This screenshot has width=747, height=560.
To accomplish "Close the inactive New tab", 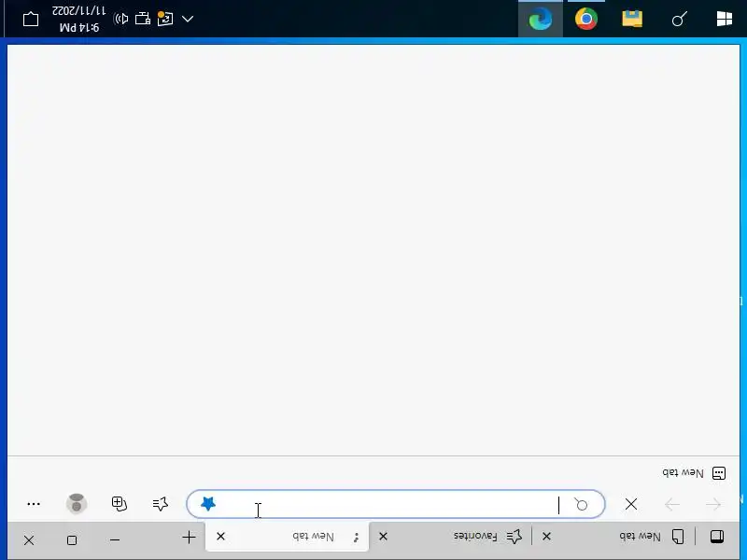I will pyautogui.click(x=546, y=537).
